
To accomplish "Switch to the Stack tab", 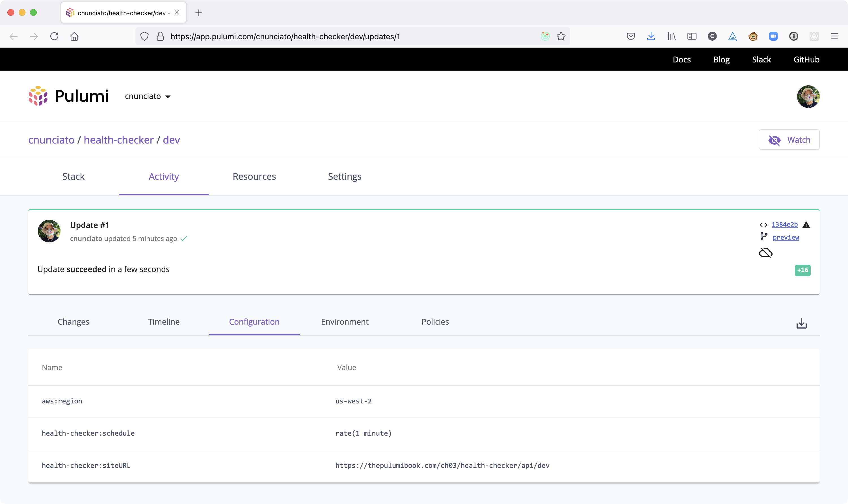I will point(73,177).
